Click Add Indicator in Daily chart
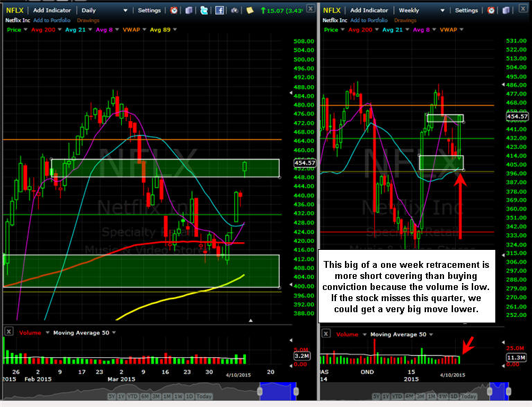The width and height of the screenshot is (532, 407). point(52,10)
